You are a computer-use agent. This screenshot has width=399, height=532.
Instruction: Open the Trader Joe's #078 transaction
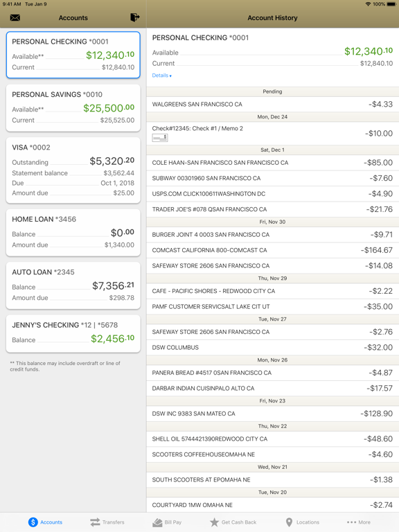(x=273, y=209)
